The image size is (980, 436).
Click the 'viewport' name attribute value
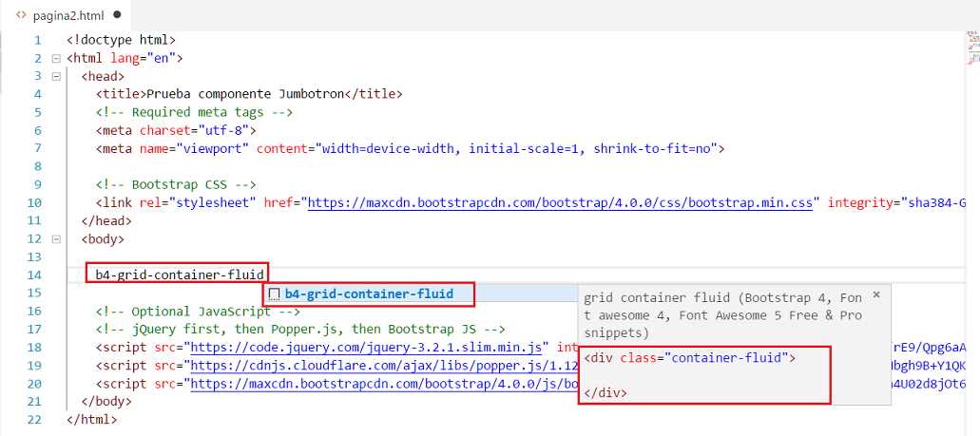[213, 148]
